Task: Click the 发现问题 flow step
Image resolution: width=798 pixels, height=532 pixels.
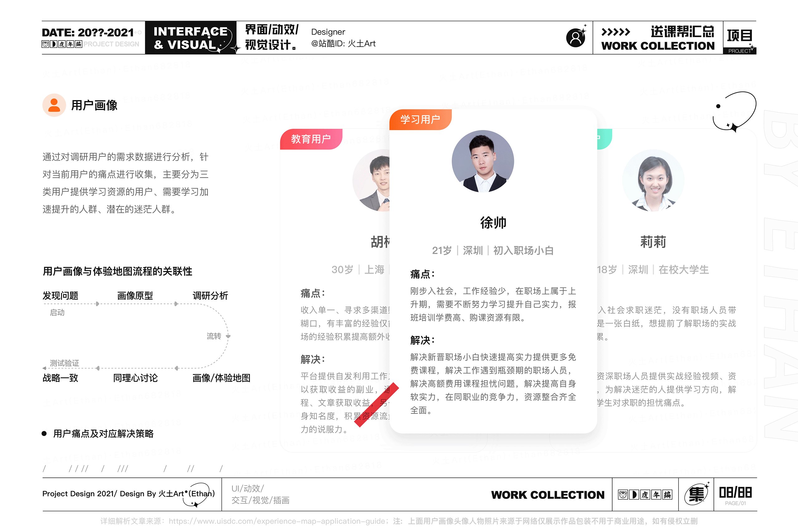Action: [x=60, y=295]
